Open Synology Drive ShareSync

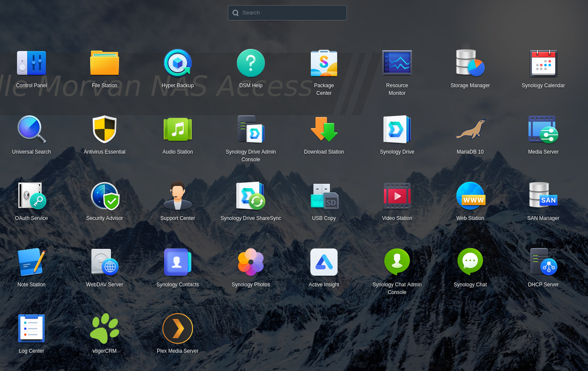[251, 196]
